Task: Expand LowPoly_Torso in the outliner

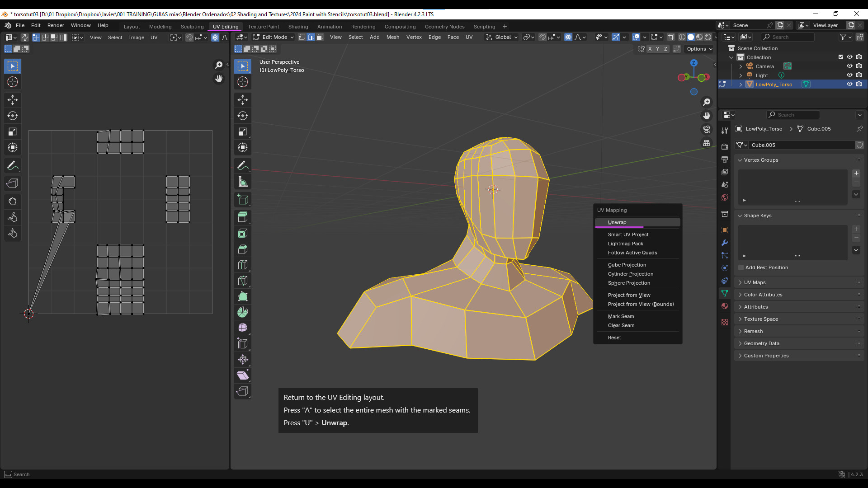Action: pyautogui.click(x=741, y=84)
